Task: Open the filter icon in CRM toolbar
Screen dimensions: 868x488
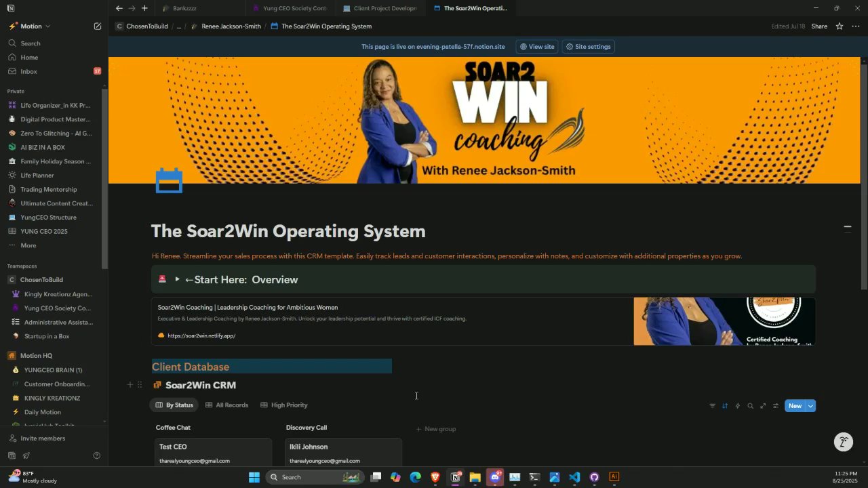Action: click(712, 406)
